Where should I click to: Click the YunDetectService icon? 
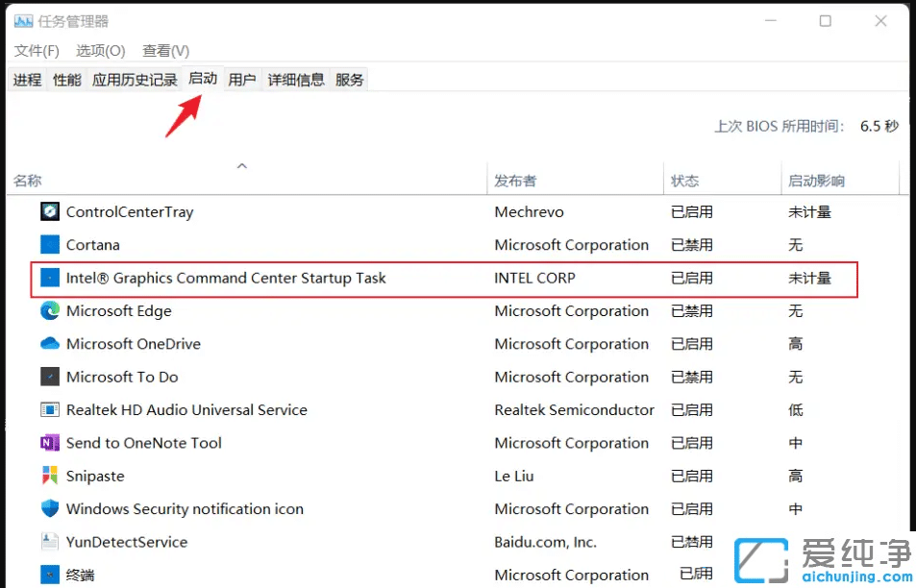tap(50, 541)
